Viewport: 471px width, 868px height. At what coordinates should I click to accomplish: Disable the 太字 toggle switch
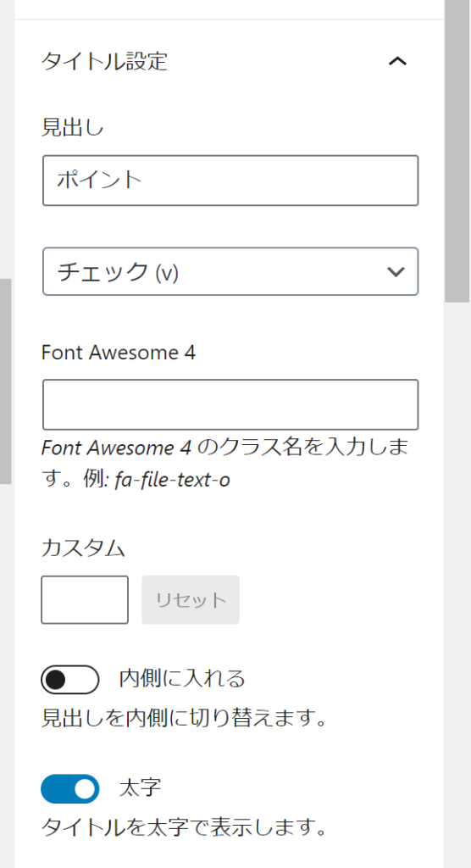click(x=69, y=788)
